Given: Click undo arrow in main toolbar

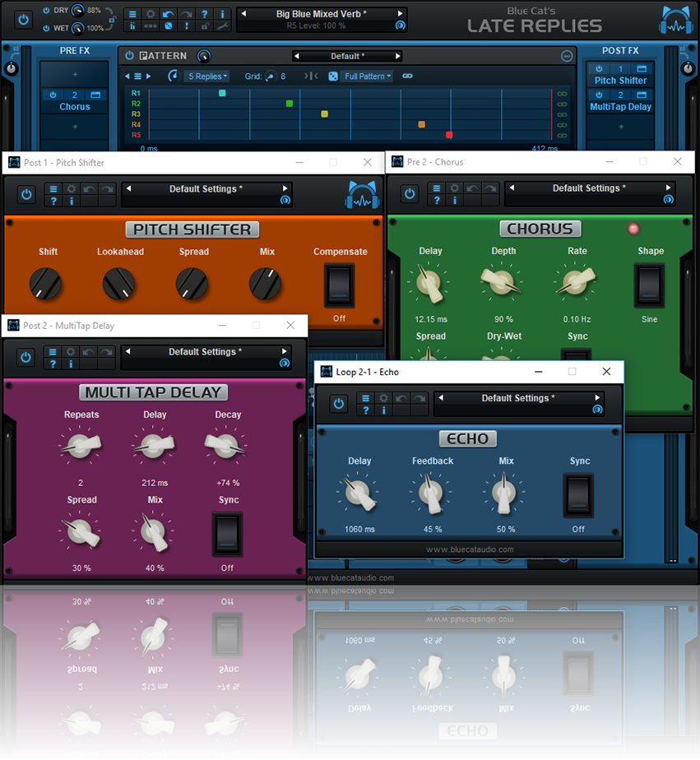Looking at the screenshot, I should pos(168,14).
